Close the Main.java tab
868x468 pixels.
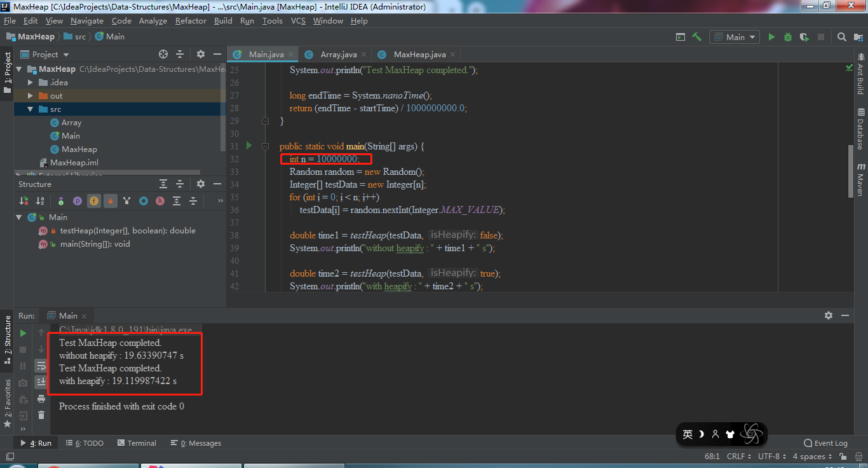pyautogui.click(x=290, y=54)
